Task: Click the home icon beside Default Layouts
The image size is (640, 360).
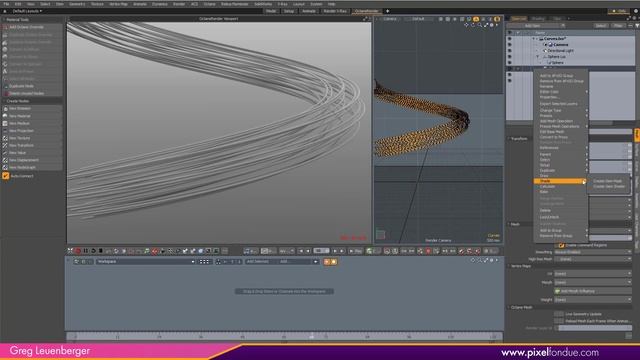Action: point(5,11)
